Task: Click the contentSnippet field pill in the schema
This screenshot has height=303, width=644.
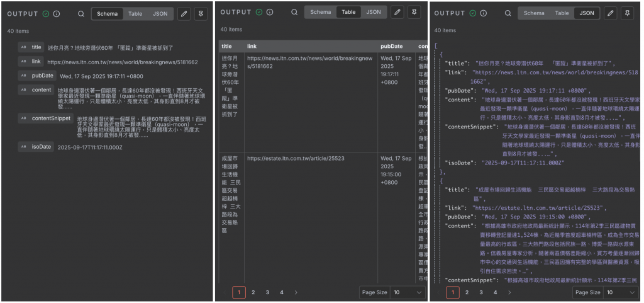Action: coord(45,118)
